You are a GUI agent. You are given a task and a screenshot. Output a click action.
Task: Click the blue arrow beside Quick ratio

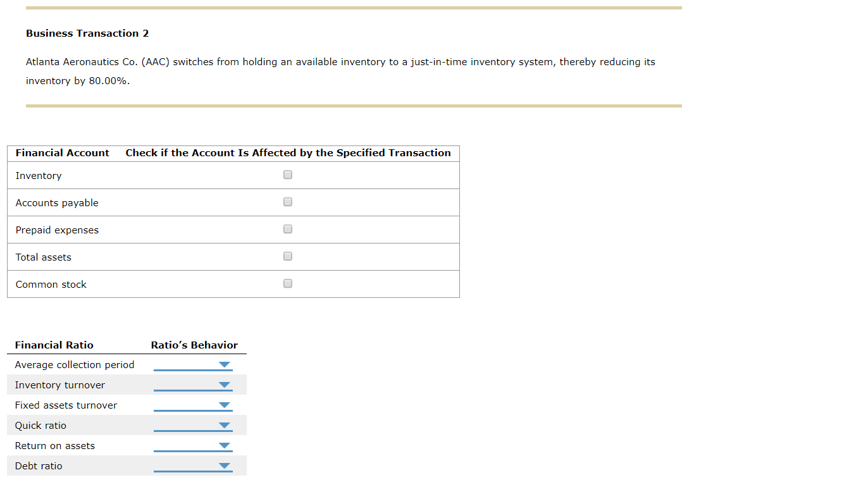224,425
